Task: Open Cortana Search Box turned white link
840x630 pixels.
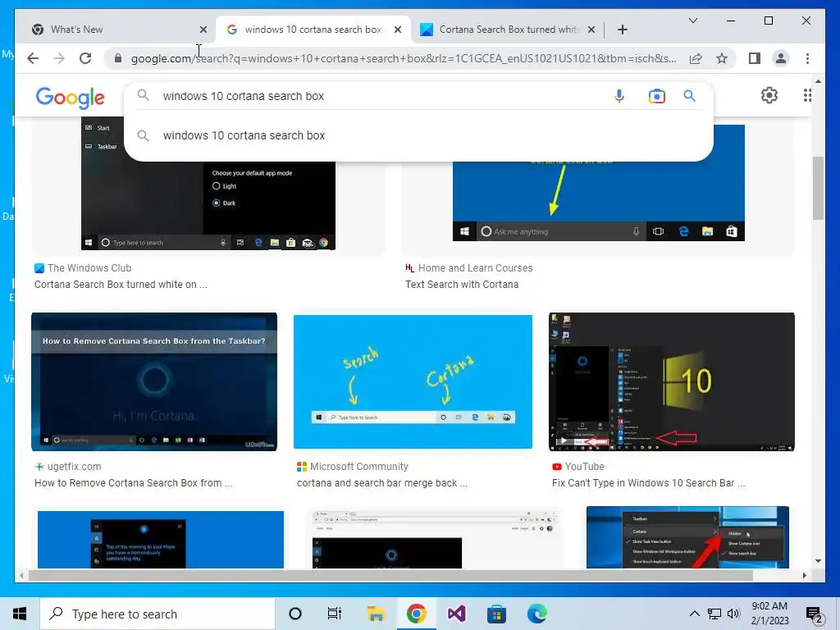Action: 121,285
